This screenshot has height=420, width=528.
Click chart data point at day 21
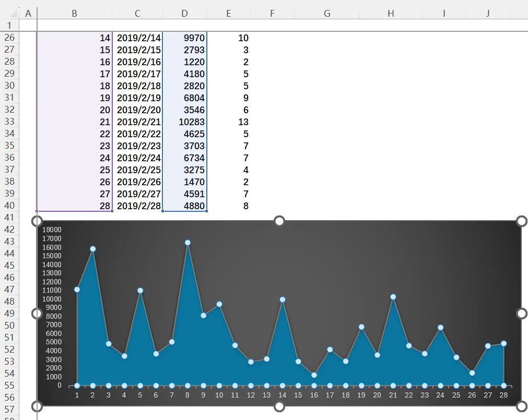point(393,297)
